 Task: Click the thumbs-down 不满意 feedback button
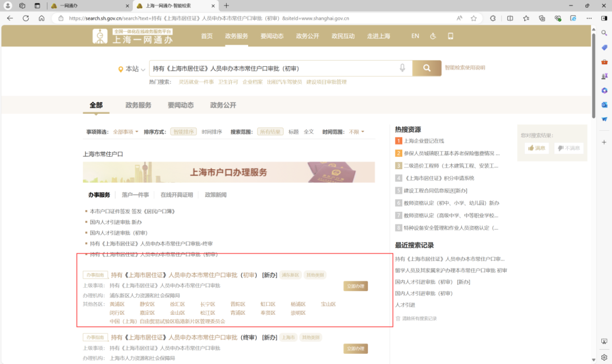pyautogui.click(x=568, y=148)
